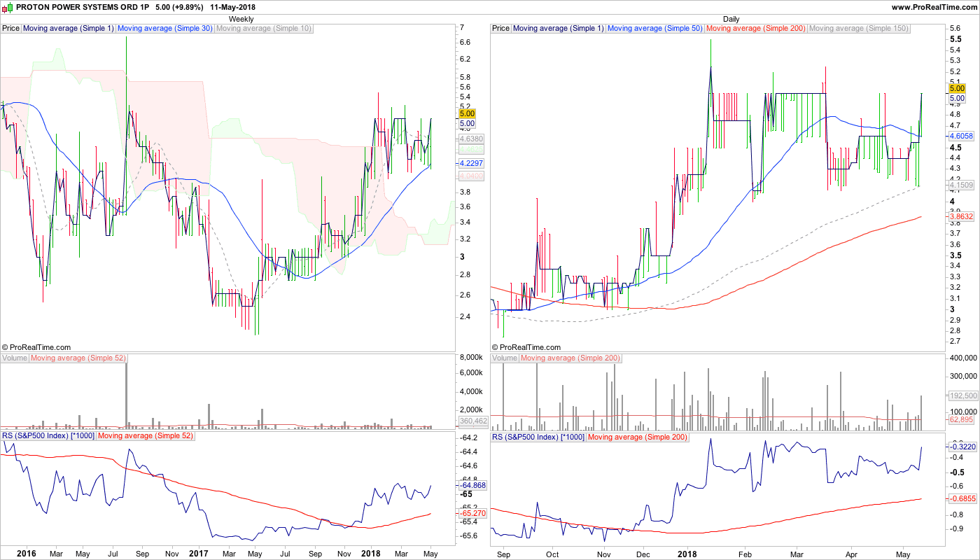
Task: Select the Price label on the Daily chart
Action: (x=501, y=29)
